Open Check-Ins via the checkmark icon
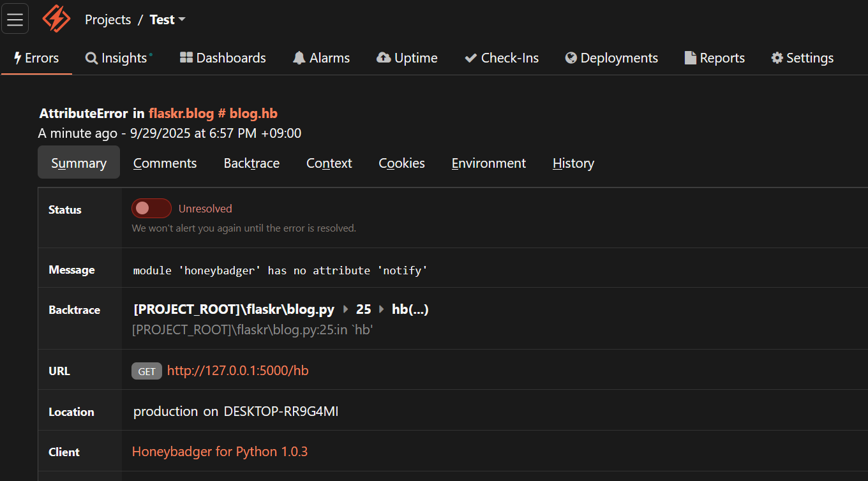The width and height of the screenshot is (868, 481). (470, 57)
